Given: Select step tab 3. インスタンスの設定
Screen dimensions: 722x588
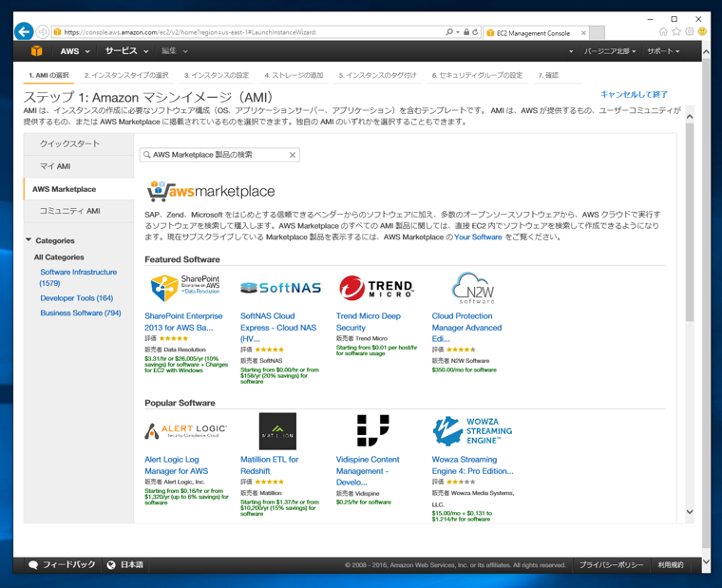Looking at the screenshot, I should click(x=217, y=75).
